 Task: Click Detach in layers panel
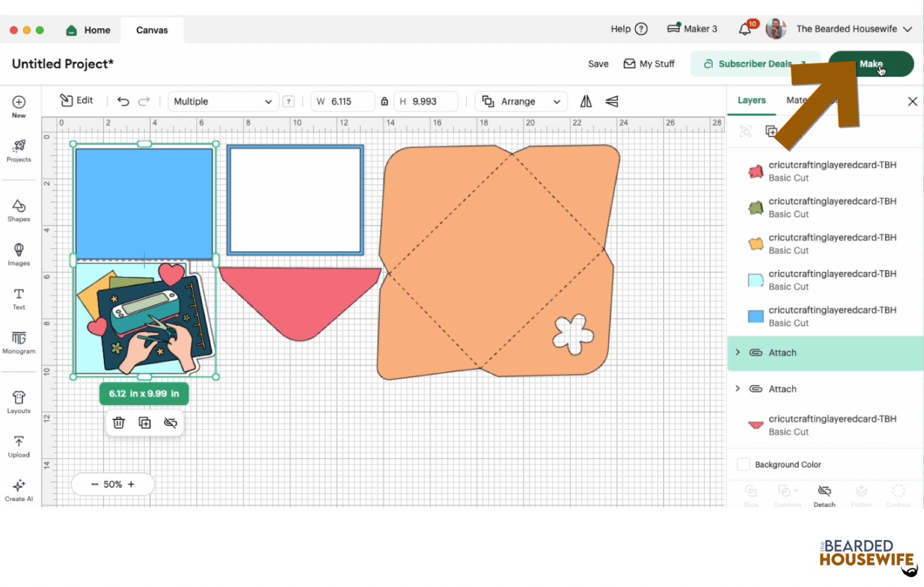click(824, 495)
